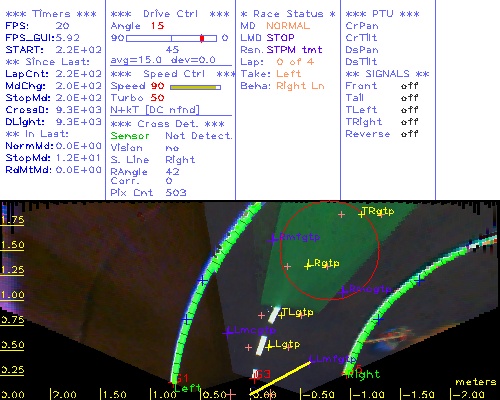Click the green Sensor label

pyautogui.click(x=130, y=136)
